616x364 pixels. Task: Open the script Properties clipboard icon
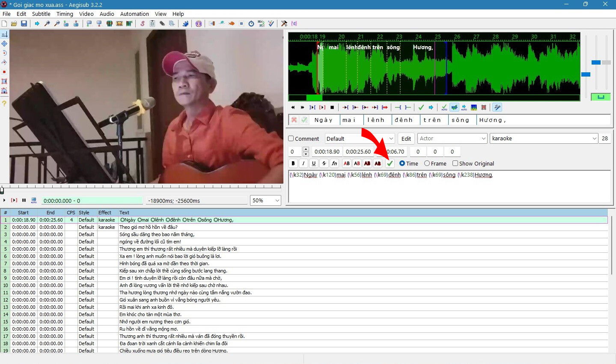click(x=152, y=24)
